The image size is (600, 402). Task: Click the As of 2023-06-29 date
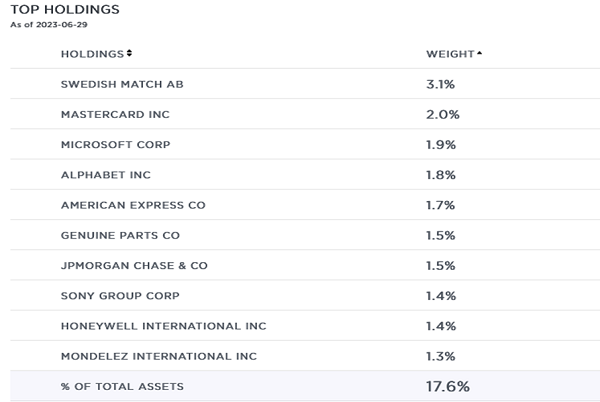tap(49, 24)
